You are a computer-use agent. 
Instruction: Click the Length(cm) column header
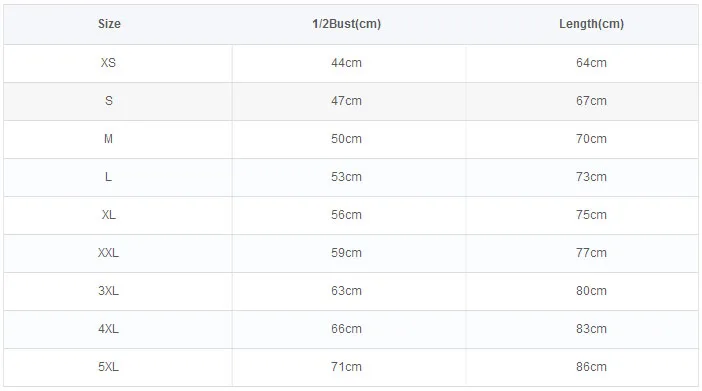pyautogui.click(x=591, y=24)
